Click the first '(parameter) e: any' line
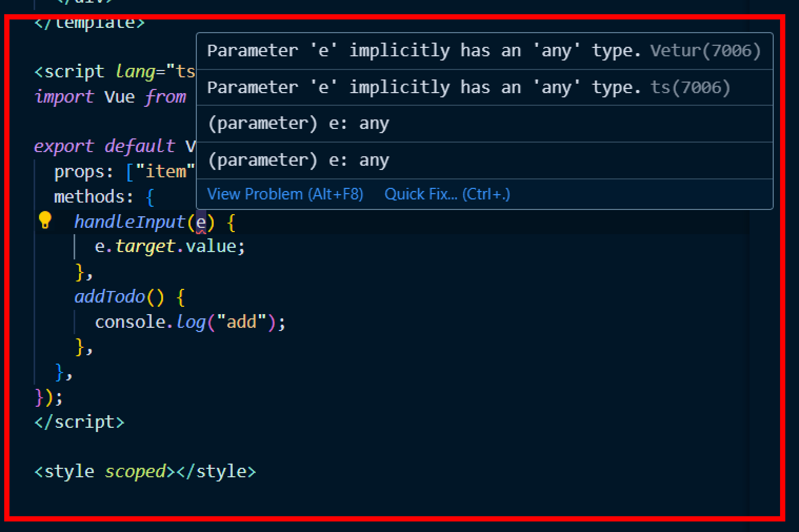 [x=484, y=124]
